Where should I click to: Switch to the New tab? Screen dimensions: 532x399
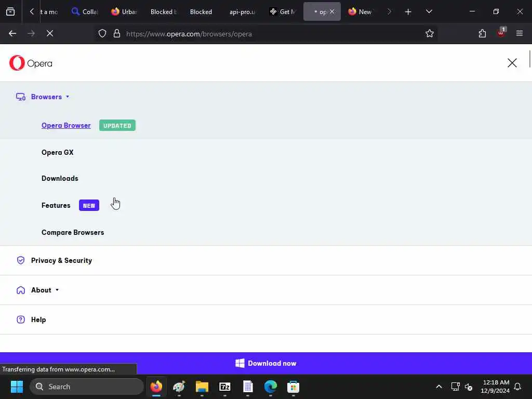point(361,12)
